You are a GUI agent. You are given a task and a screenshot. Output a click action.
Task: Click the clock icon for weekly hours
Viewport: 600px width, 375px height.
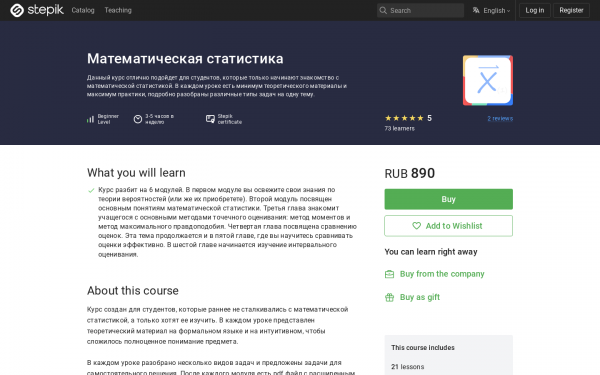pos(138,119)
